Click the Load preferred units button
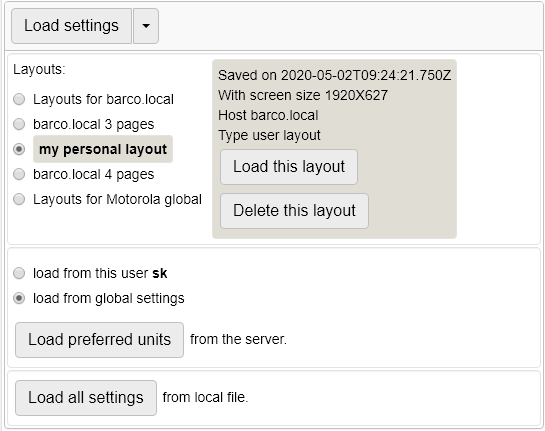545x431 pixels. [99, 340]
